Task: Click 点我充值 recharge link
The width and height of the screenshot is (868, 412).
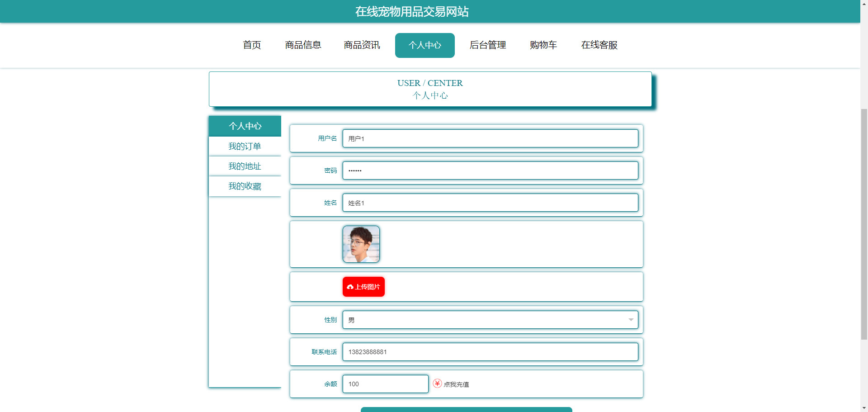Action: coord(456,384)
